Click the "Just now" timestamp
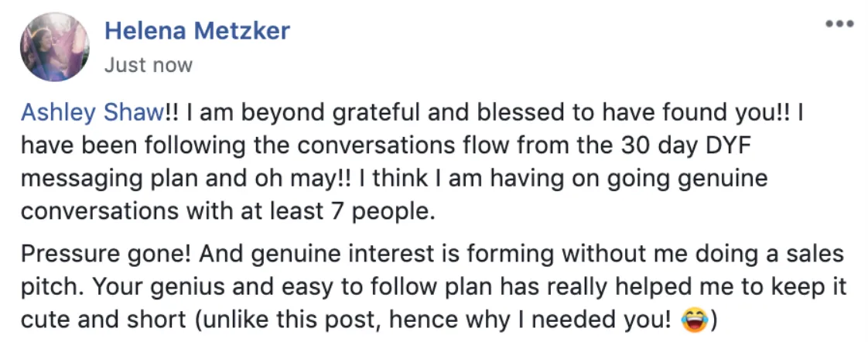The image size is (868, 342). pyautogui.click(x=148, y=65)
